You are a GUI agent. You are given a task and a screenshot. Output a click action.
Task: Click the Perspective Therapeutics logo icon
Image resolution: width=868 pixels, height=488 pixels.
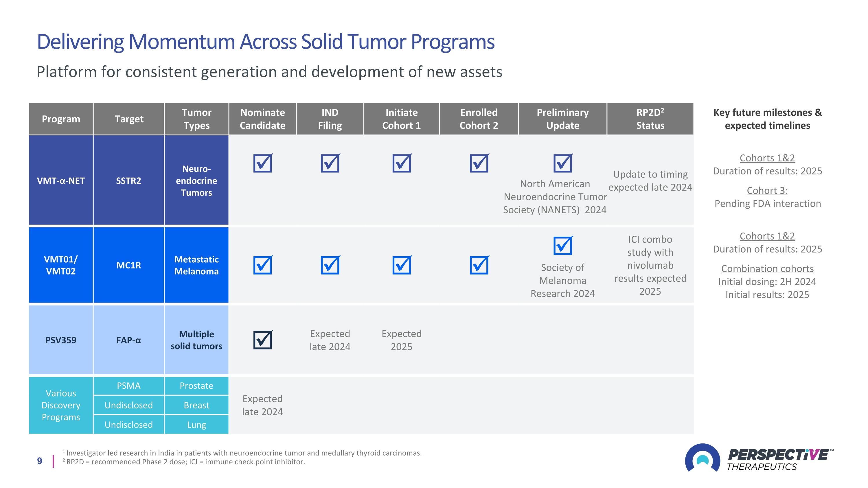pos(702,457)
